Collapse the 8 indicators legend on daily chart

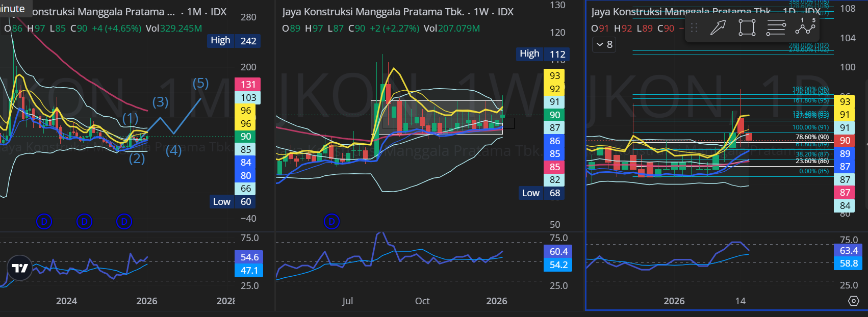[x=603, y=44]
